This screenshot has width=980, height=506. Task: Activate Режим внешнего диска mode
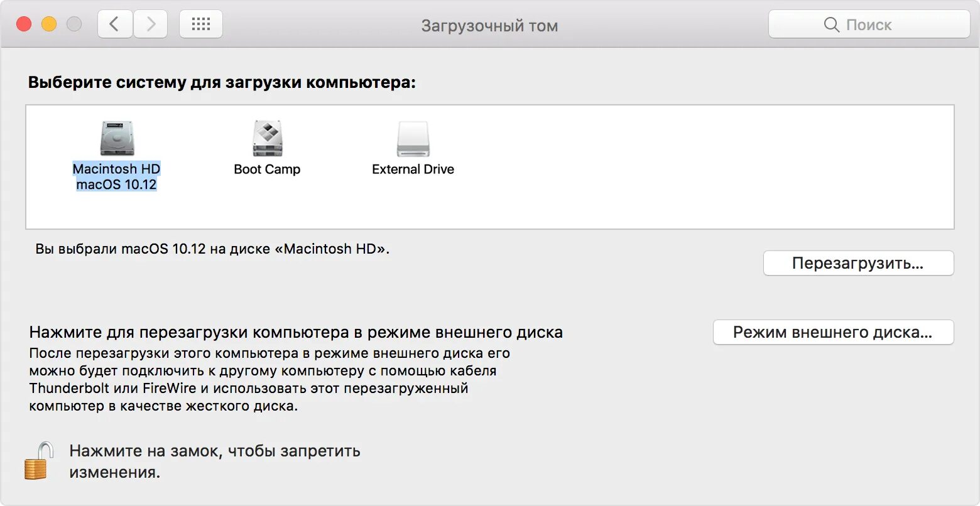coord(834,332)
